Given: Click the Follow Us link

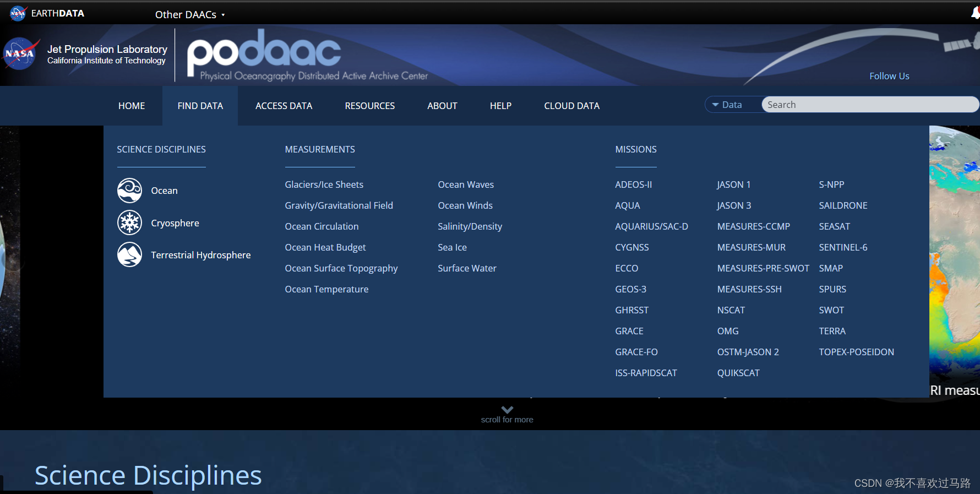Looking at the screenshot, I should point(889,76).
